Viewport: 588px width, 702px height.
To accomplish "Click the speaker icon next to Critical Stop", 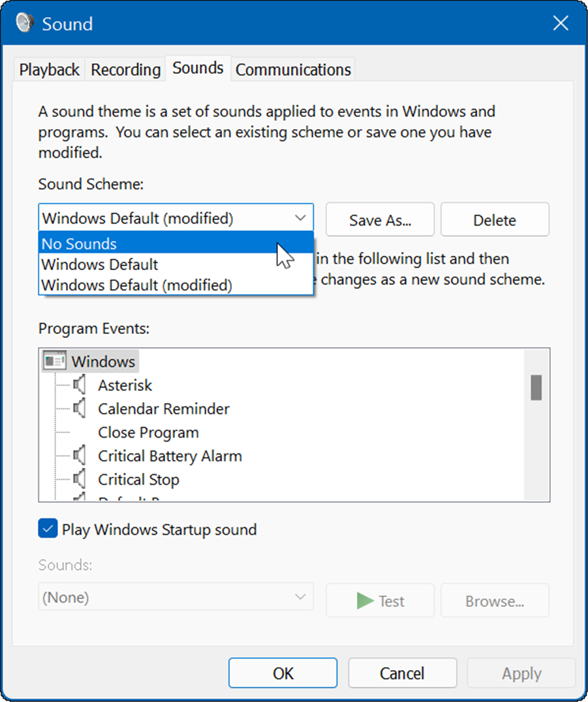I will click(x=80, y=479).
